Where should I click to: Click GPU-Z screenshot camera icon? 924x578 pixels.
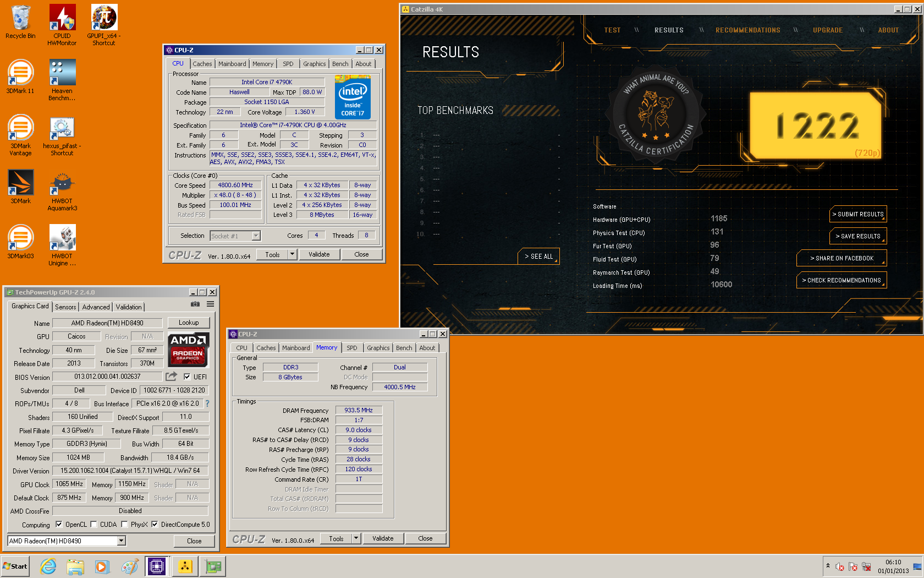coord(195,304)
